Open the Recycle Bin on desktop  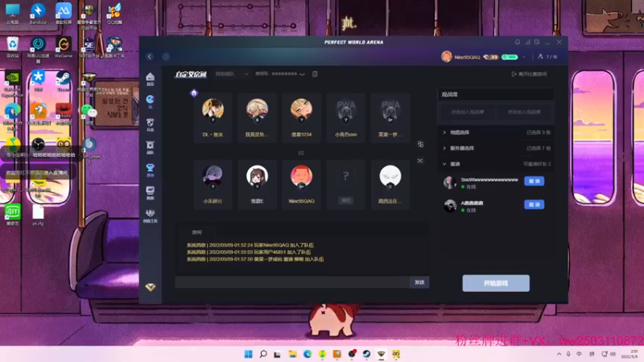point(12,47)
